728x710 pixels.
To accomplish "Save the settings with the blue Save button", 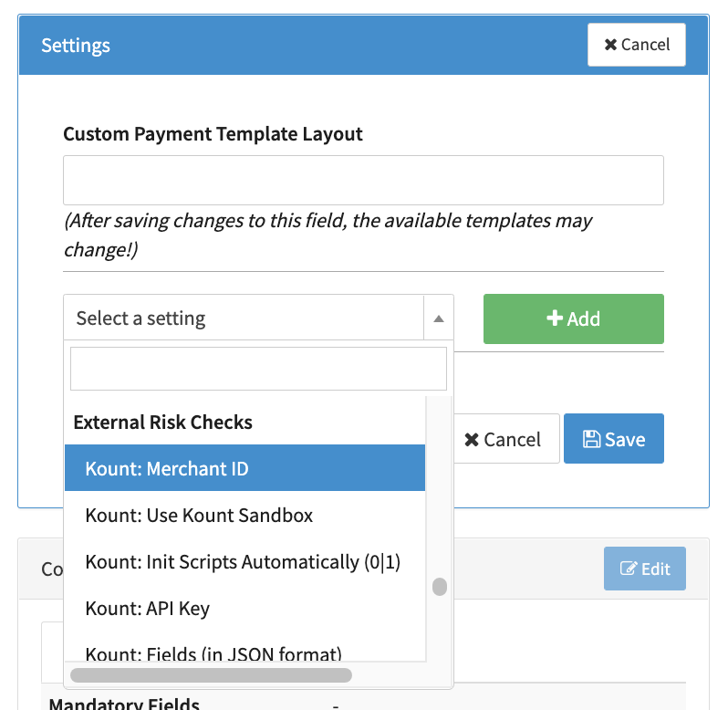I will click(613, 439).
